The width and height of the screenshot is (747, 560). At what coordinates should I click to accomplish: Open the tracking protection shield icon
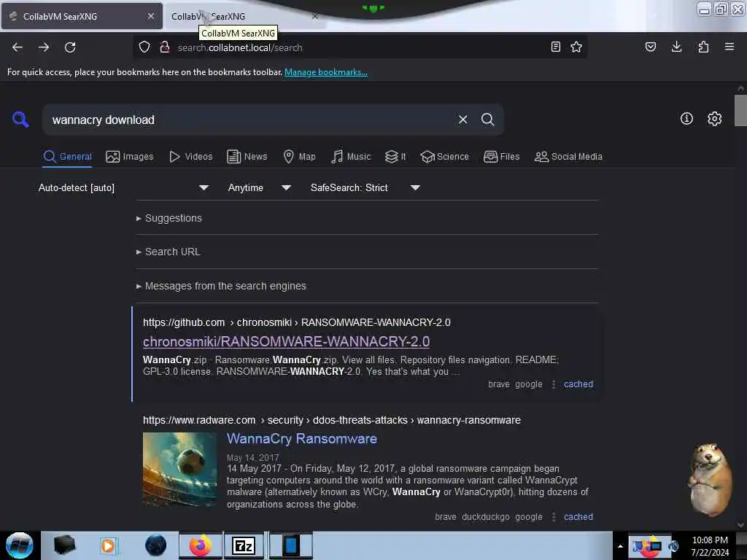(x=144, y=47)
